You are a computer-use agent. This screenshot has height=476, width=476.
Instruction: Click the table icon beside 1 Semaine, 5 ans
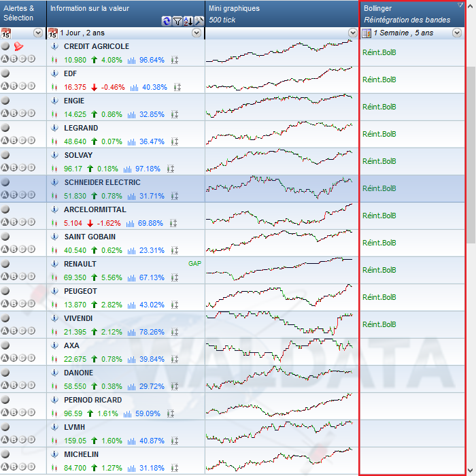367,33
